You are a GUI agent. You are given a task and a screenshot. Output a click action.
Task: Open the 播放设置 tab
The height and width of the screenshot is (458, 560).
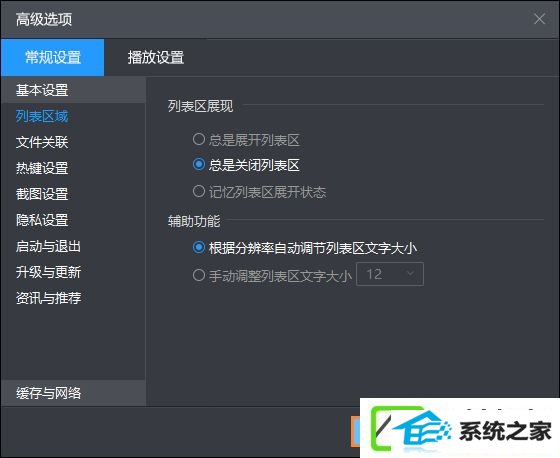(x=156, y=58)
